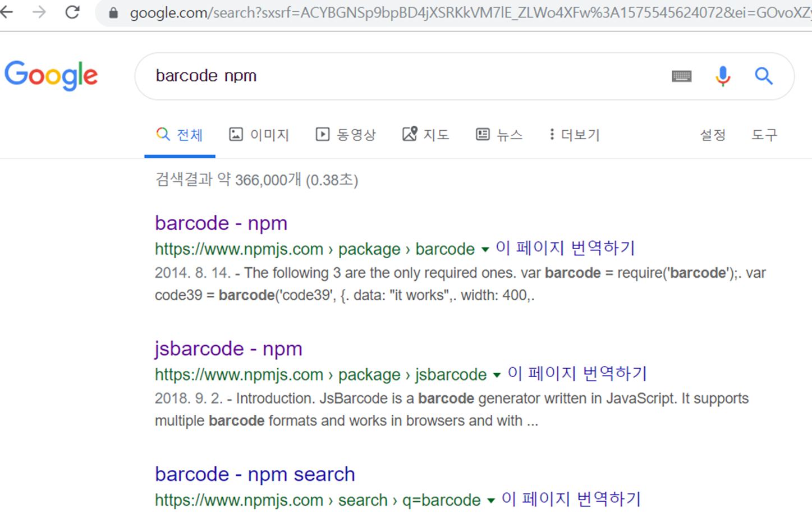Click the padlock site info icon
812x513 pixels.
pyautogui.click(x=113, y=13)
